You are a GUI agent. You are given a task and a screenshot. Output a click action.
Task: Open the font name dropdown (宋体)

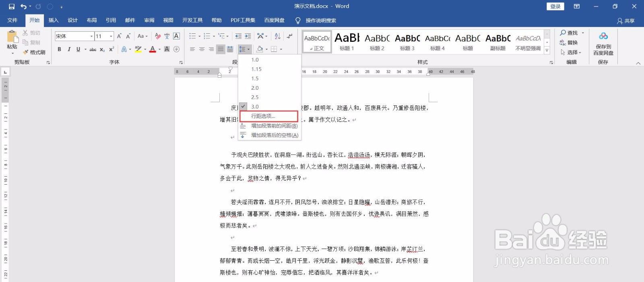tap(91, 36)
